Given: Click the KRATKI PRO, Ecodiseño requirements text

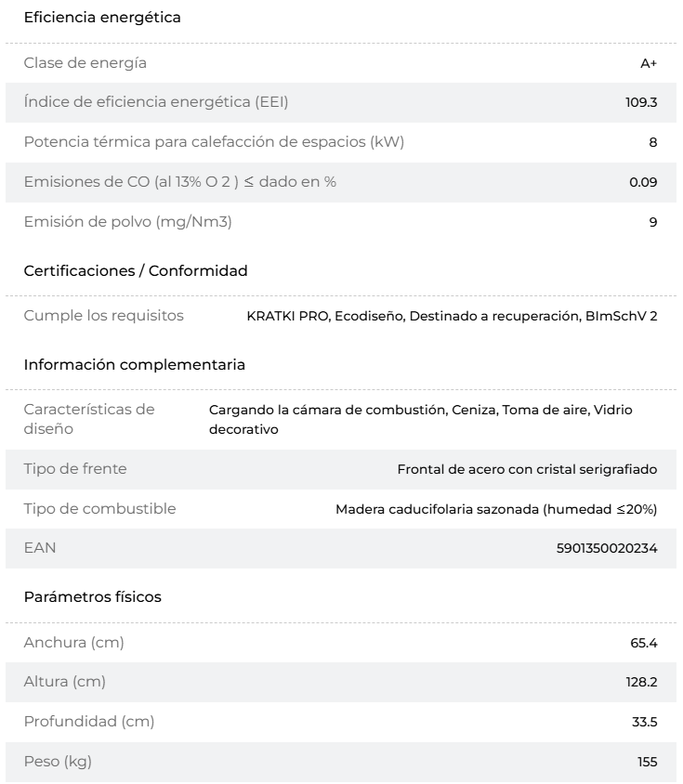Looking at the screenshot, I should [452, 316].
